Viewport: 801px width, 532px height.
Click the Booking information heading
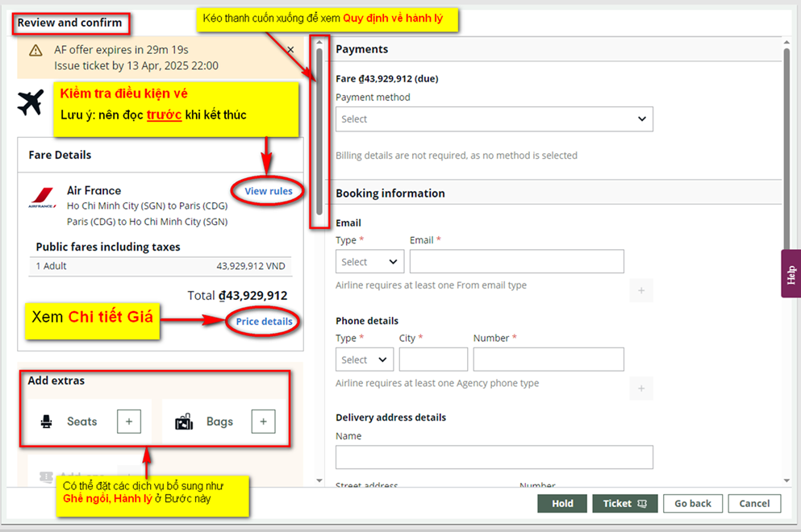coord(390,193)
